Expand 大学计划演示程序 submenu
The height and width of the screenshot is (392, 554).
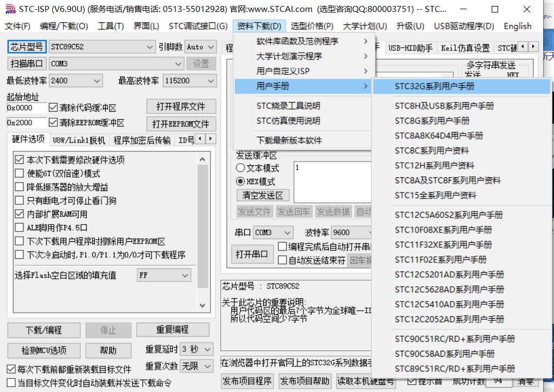302,56
